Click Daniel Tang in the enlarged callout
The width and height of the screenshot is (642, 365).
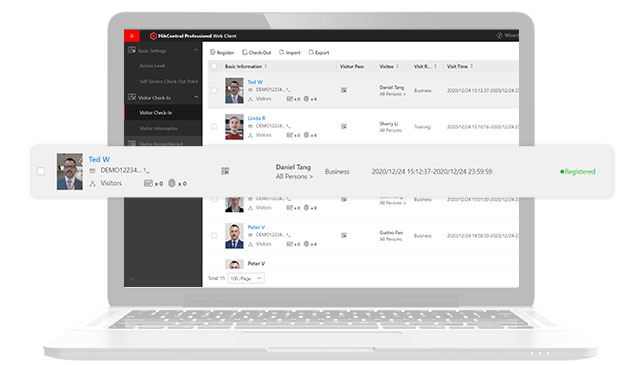pyautogui.click(x=293, y=167)
